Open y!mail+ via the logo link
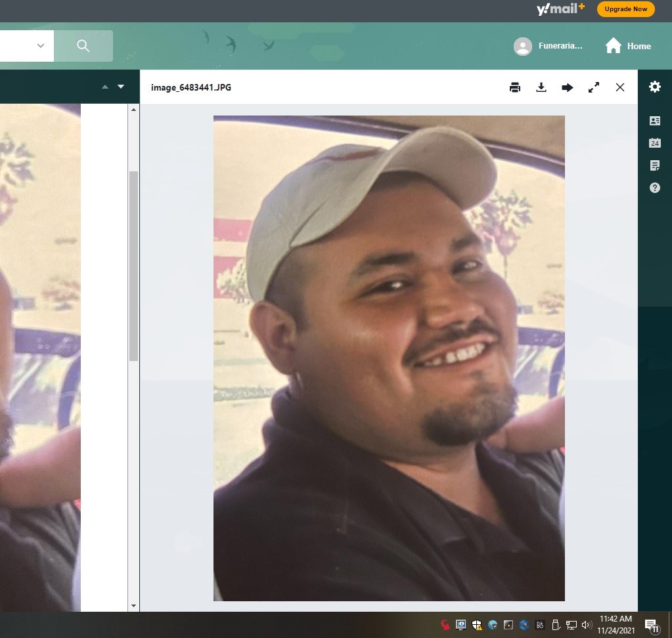 click(559, 9)
